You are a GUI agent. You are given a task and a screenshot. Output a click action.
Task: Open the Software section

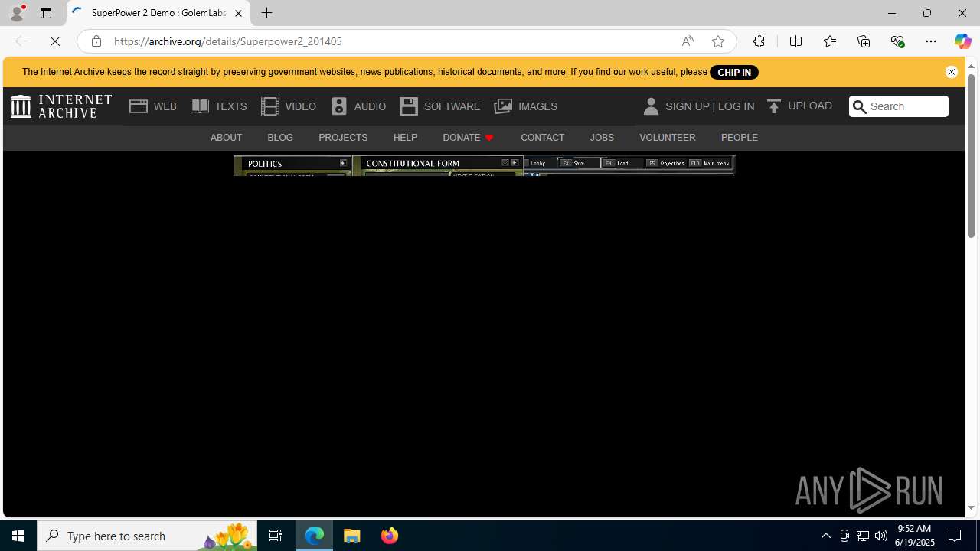[439, 106]
